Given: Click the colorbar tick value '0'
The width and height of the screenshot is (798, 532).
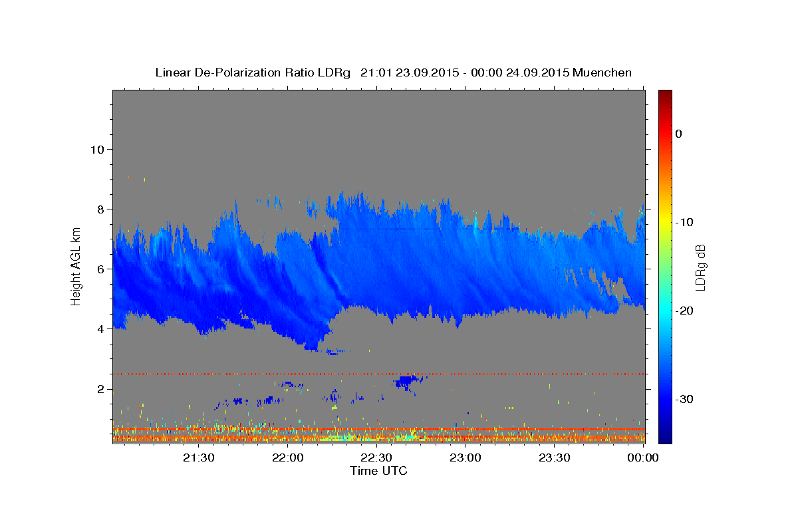Looking at the screenshot, I should tap(678, 134).
